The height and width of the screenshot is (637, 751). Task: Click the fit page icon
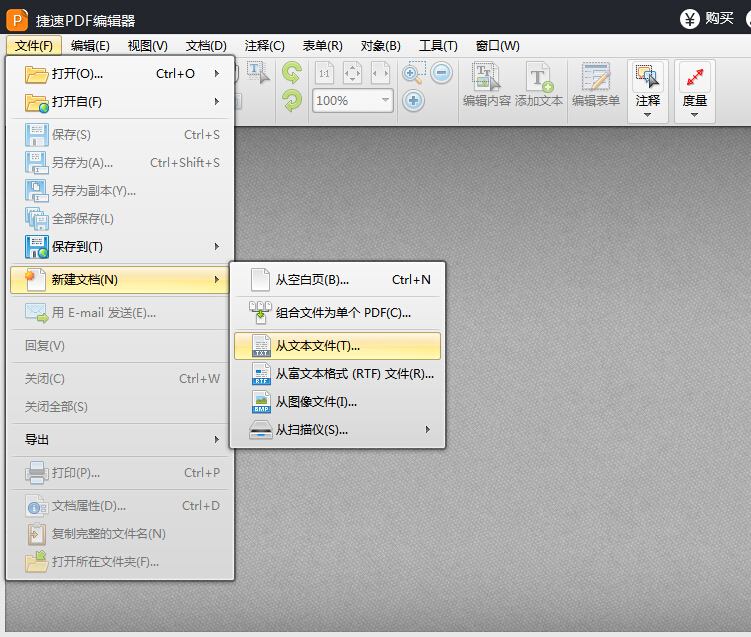(353, 73)
